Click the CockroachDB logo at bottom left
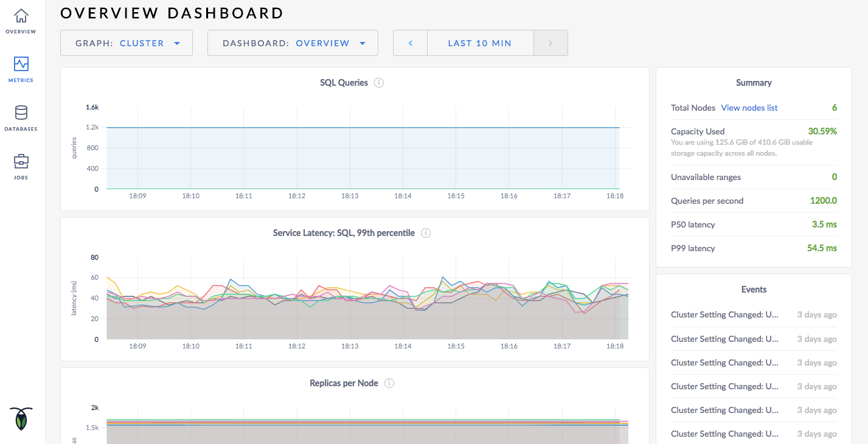The width and height of the screenshot is (868, 444). tap(21, 419)
